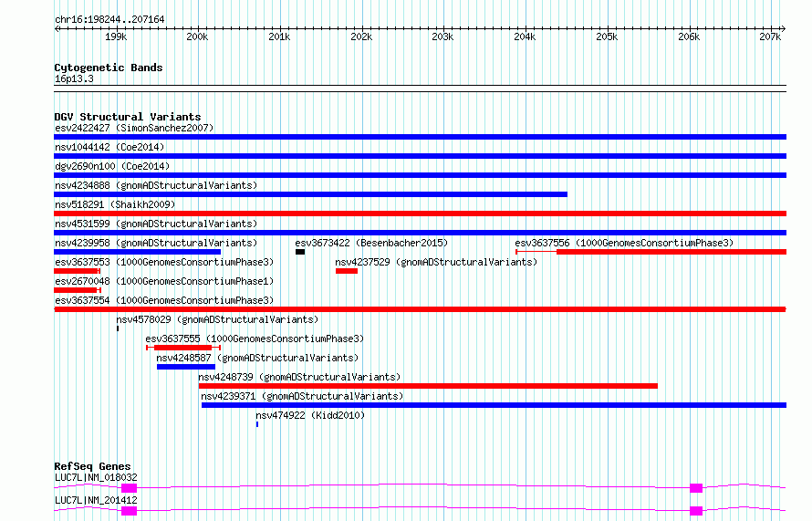Click LUC7L NM_018032 exon near 199k
Screen dimensions: 812x521
click(x=129, y=488)
